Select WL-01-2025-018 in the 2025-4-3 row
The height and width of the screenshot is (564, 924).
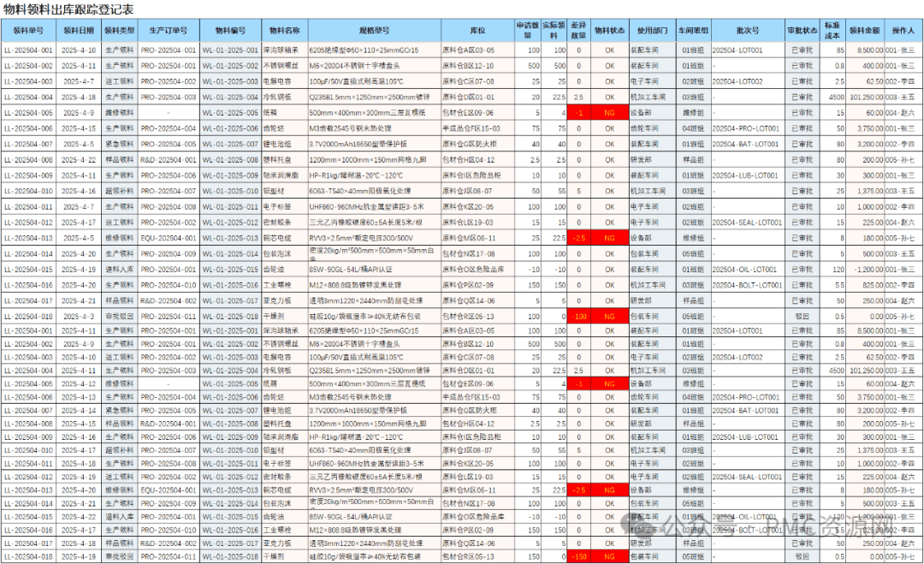(230, 317)
